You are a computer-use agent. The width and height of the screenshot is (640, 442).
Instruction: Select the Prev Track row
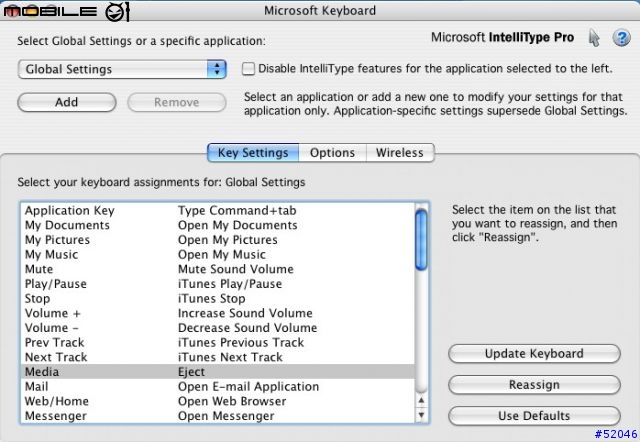pos(218,343)
